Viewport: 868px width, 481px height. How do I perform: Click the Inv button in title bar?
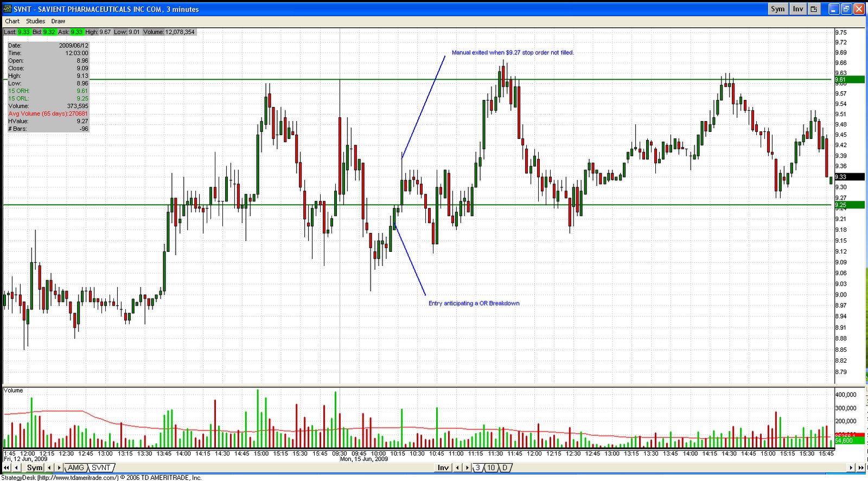797,9
